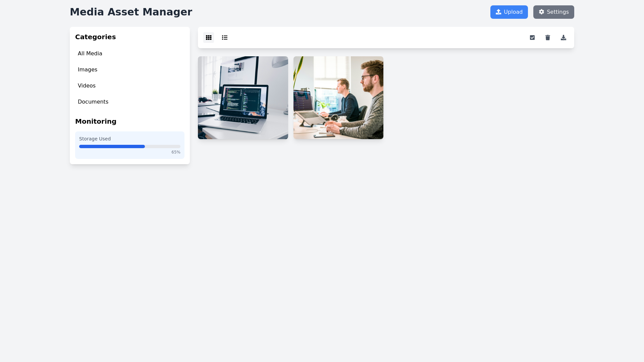Open the two men working thumbnail
This screenshot has height=362, width=644.
coord(338,98)
